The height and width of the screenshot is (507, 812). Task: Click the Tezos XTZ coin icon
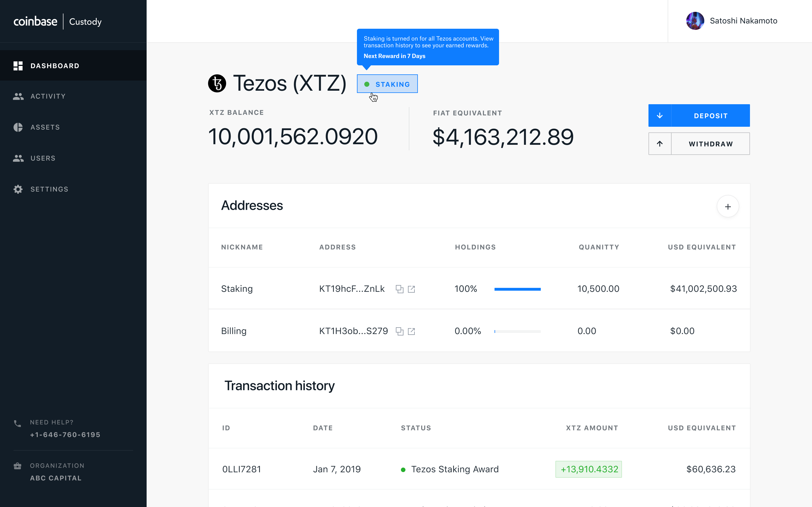(217, 84)
